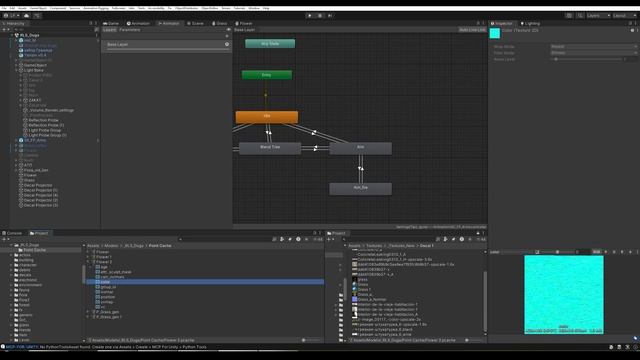Screen dimensions: 640x360
Task: Click Point Cache breadcrumb in left Project panel
Action: 160,246
